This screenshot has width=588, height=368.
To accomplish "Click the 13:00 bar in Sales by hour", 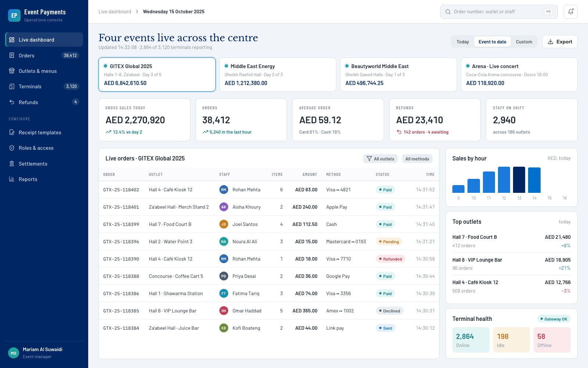I will [519, 180].
